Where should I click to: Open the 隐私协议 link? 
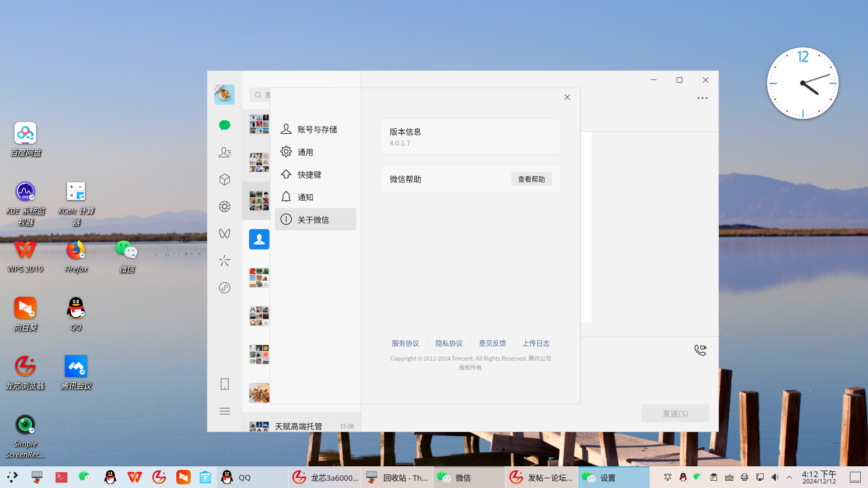449,343
